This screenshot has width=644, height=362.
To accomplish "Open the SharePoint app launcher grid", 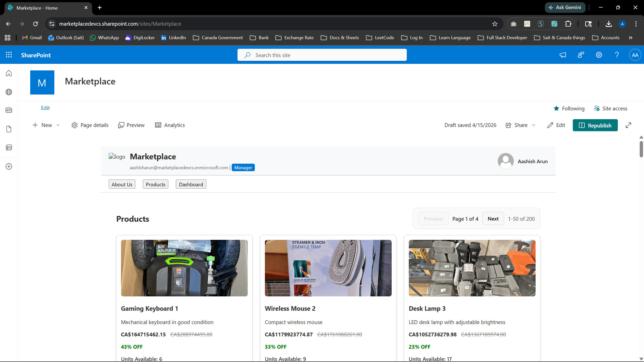I will pyautogui.click(x=9, y=55).
